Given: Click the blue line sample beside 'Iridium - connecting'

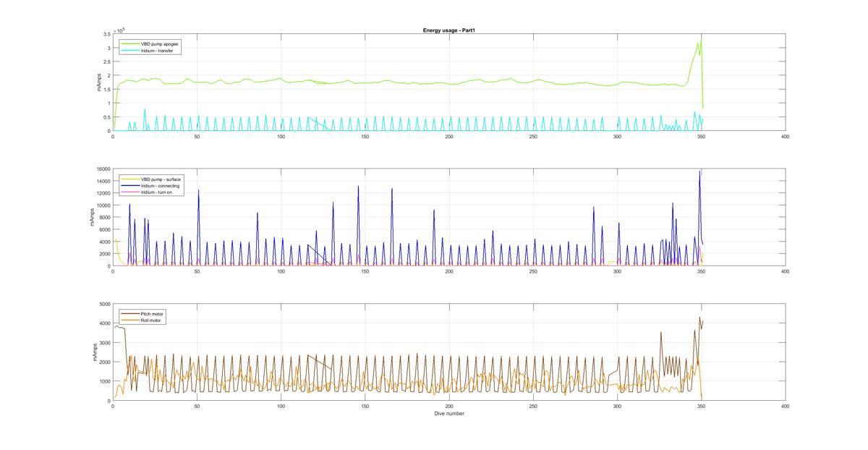Looking at the screenshot, I should [130, 186].
